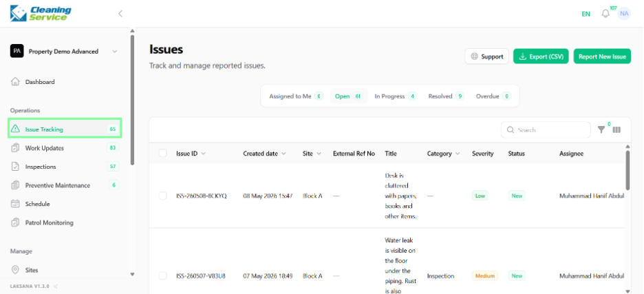644x294 pixels.
Task: Click the Sites location pin icon
Action: pyautogui.click(x=15, y=270)
